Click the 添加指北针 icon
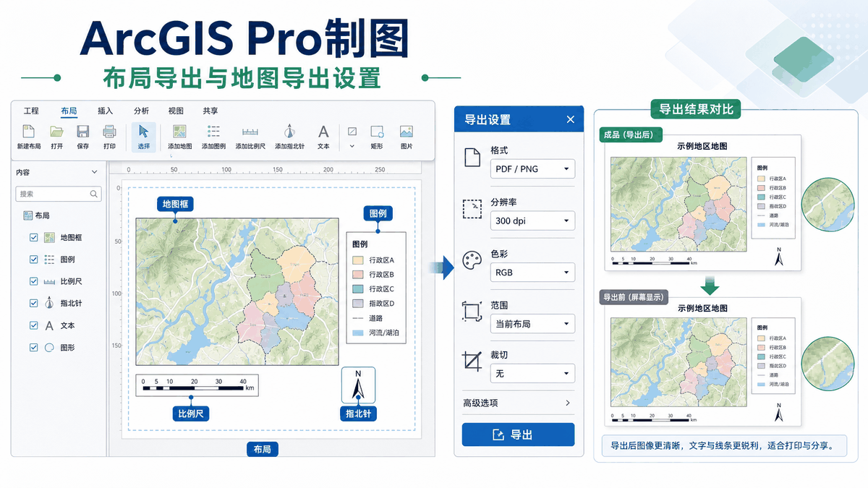The width and height of the screenshot is (868, 488). coord(289,131)
